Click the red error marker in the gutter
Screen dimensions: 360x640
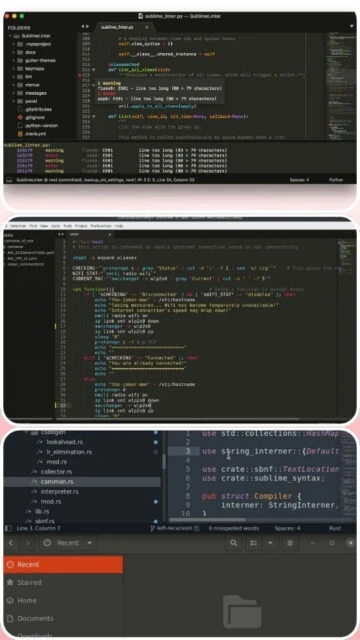(x=79, y=76)
